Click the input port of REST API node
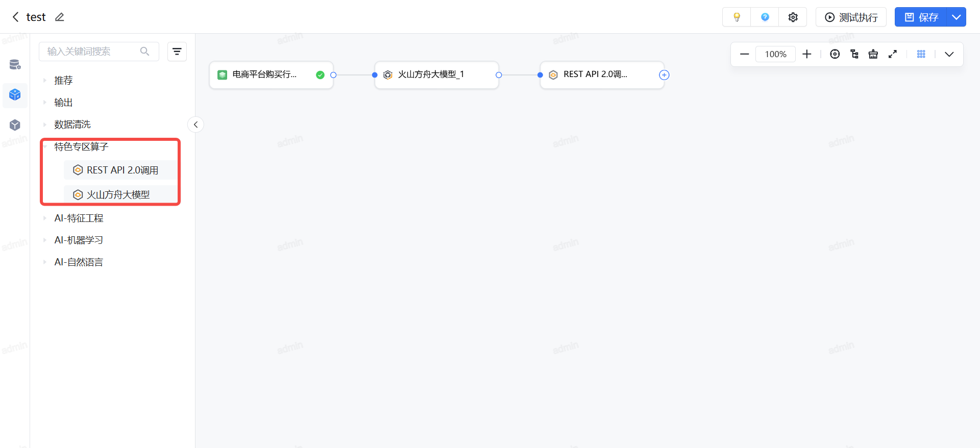This screenshot has width=980, height=448. pos(540,75)
